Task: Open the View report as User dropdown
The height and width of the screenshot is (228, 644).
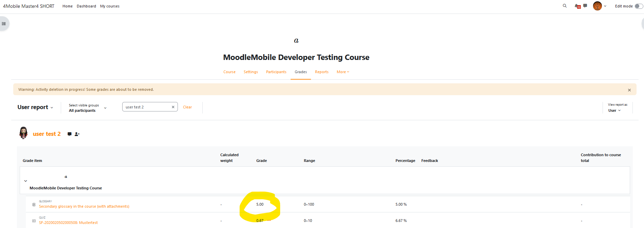Action: (618, 108)
